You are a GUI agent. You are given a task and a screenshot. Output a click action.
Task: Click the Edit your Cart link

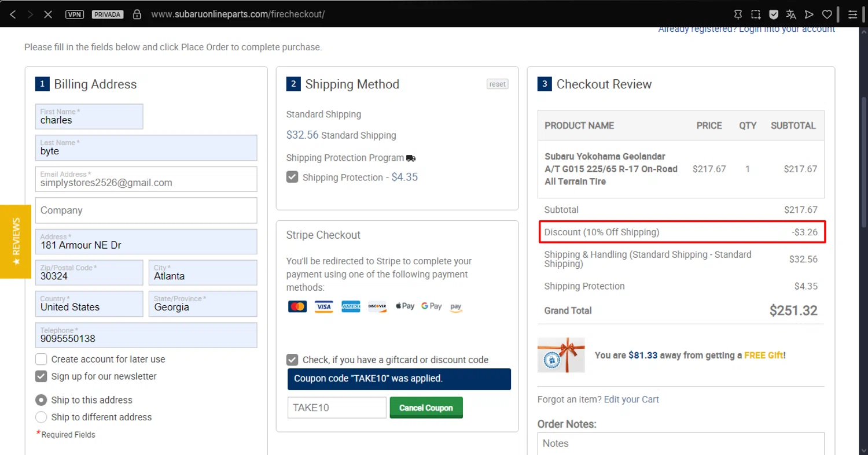click(x=631, y=399)
